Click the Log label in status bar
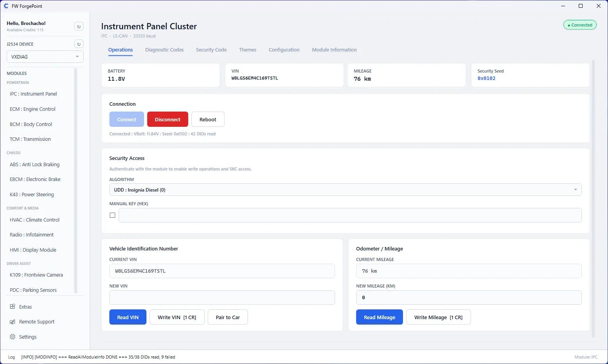This screenshot has height=364, width=608. pos(12,357)
